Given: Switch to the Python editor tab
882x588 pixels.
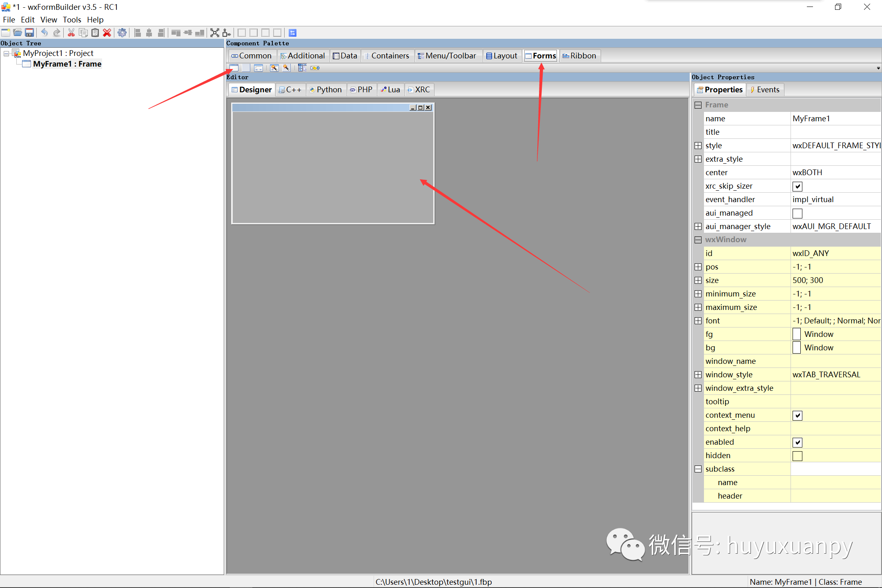Looking at the screenshot, I should 326,89.
